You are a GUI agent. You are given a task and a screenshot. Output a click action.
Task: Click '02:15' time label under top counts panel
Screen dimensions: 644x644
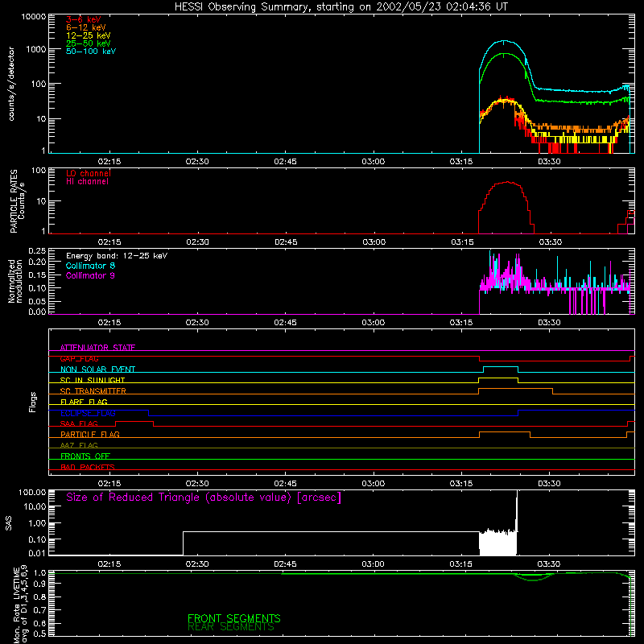(x=109, y=161)
